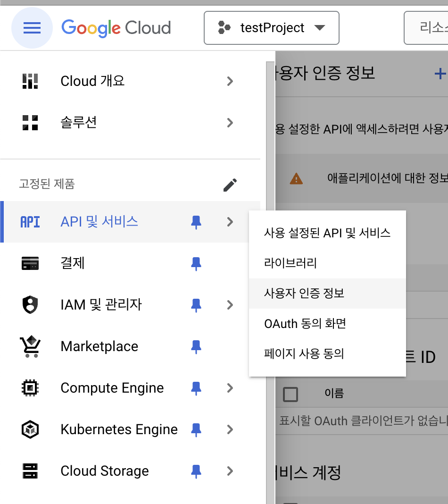Unpin the Cloud Storage product
This screenshot has width=448, height=504.
[x=196, y=471]
